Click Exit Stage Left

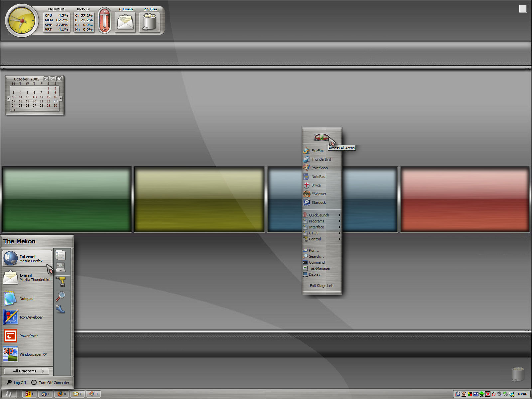pos(322,286)
